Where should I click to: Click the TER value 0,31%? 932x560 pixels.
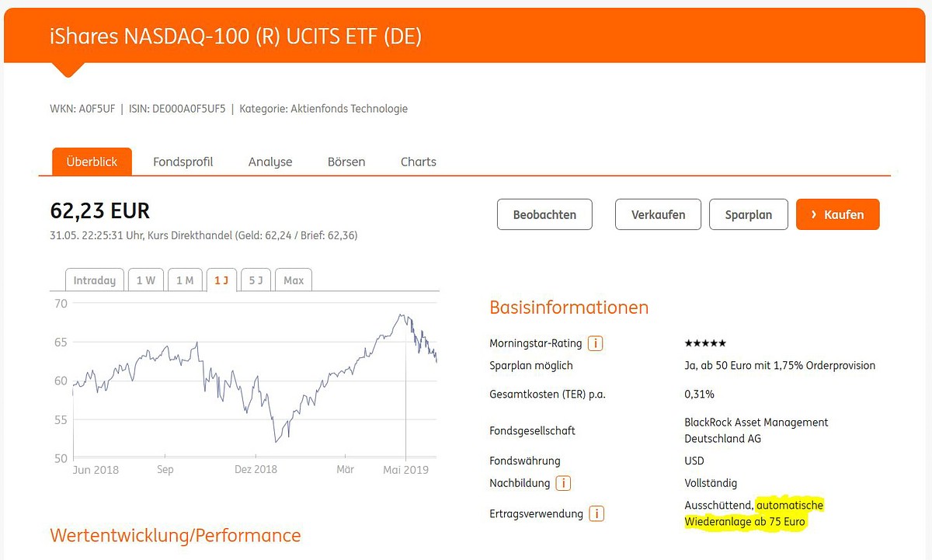pos(699,394)
